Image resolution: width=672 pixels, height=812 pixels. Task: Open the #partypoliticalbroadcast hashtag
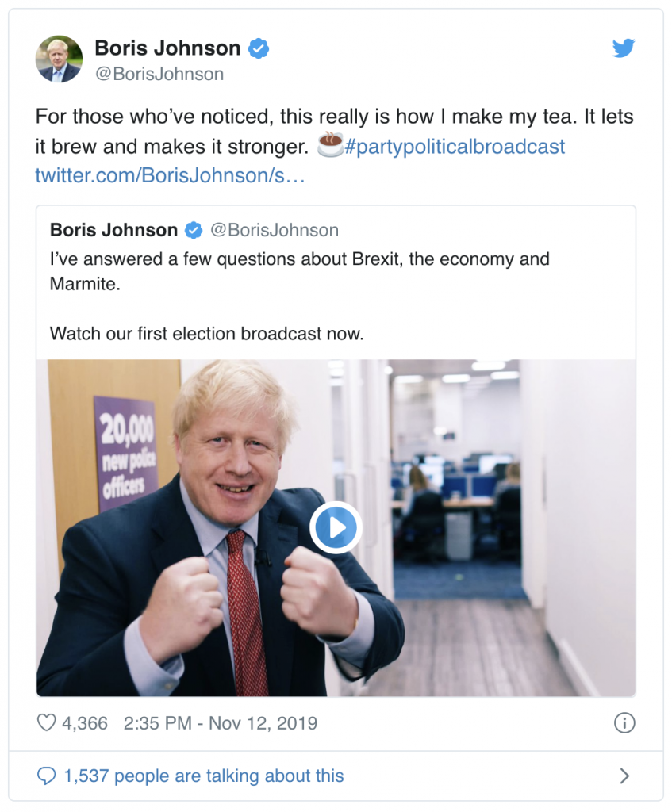coord(455,147)
